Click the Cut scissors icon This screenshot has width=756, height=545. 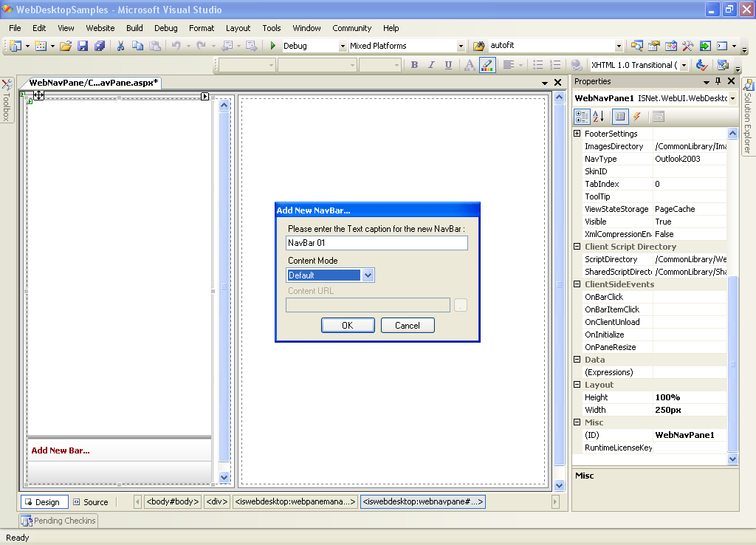coord(120,46)
